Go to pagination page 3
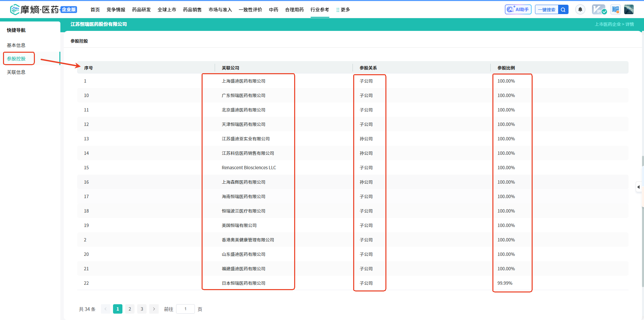644x320 pixels. (x=142, y=309)
